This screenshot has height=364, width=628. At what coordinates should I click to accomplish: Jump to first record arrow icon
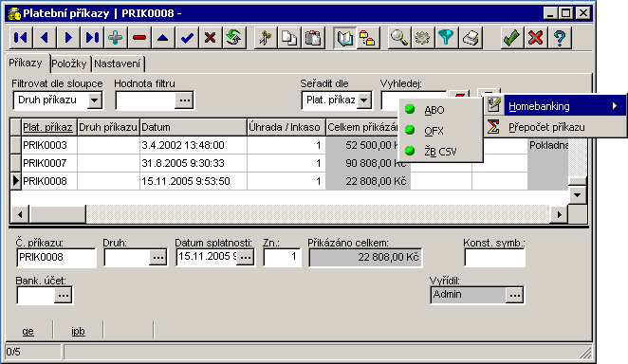point(21,38)
